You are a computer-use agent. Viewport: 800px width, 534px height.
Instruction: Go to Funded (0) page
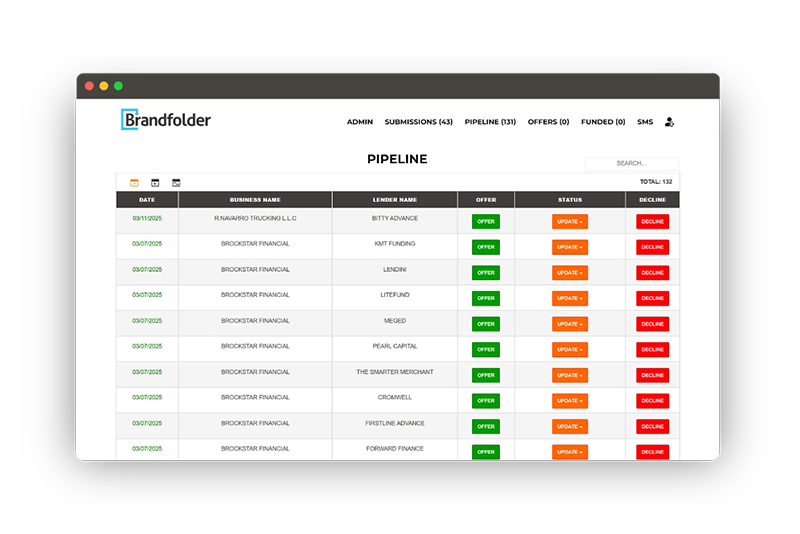click(x=603, y=122)
